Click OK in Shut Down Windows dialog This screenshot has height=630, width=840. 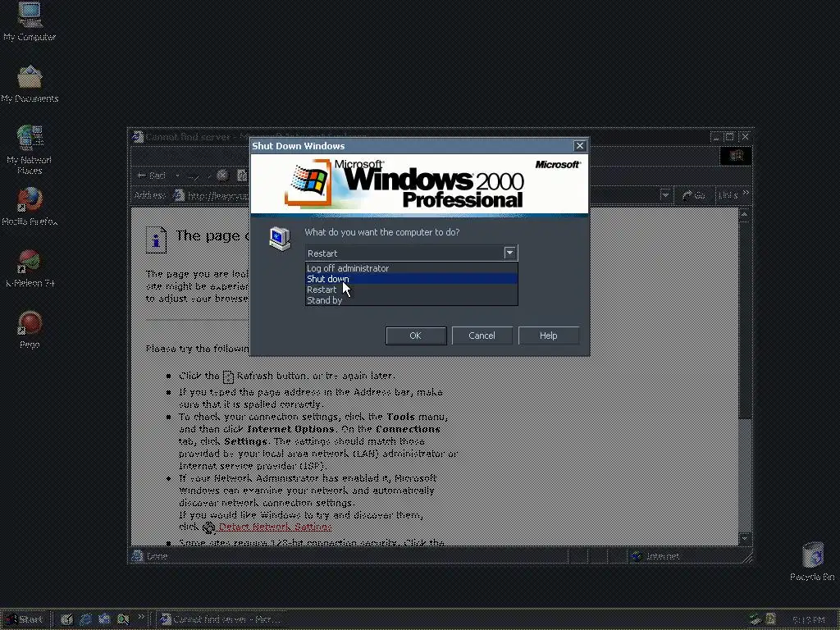416,336
